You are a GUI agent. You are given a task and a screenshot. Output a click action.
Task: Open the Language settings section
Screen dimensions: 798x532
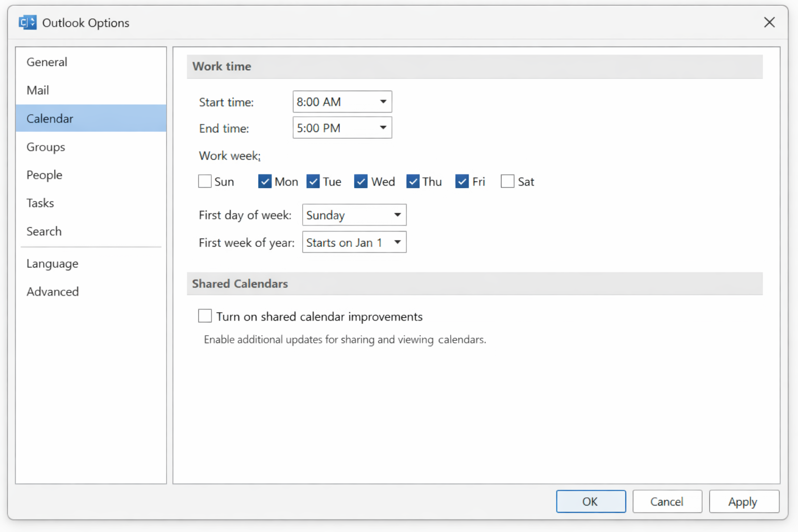pyautogui.click(x=52, y=263)
